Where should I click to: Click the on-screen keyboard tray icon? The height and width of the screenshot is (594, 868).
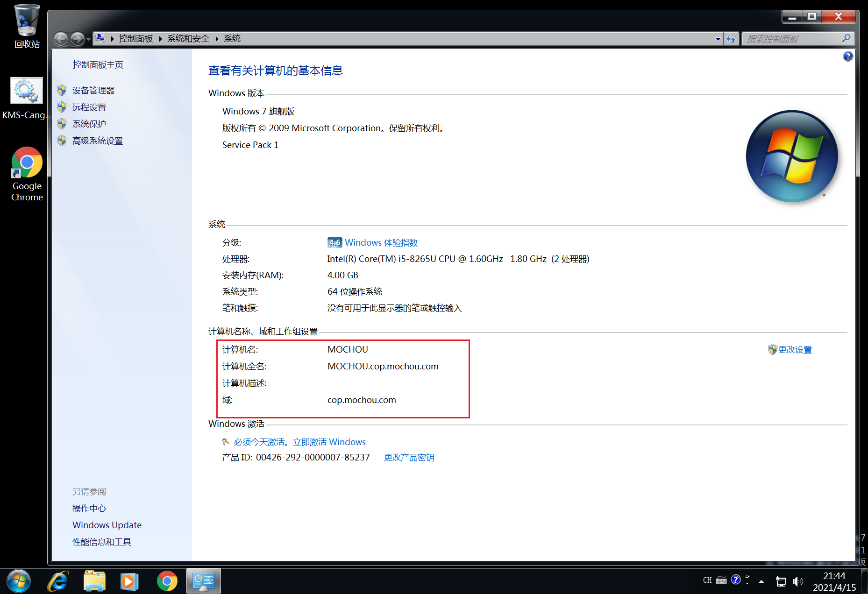(721, 580)
